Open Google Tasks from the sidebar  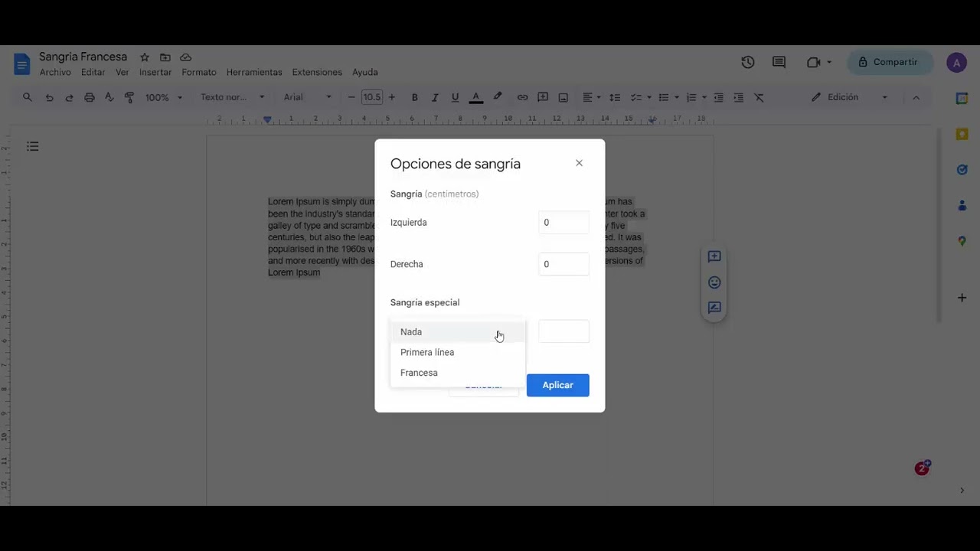tap(962, 169)
